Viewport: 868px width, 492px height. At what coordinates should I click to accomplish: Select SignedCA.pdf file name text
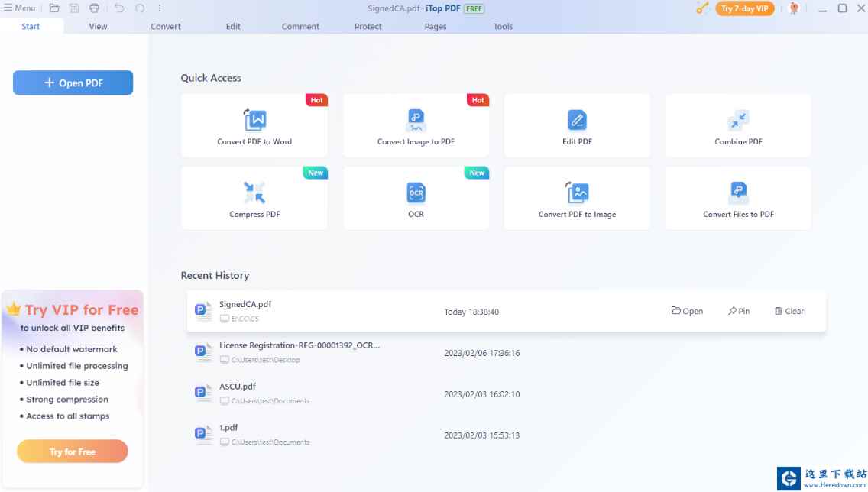click(x=245, y=304)
